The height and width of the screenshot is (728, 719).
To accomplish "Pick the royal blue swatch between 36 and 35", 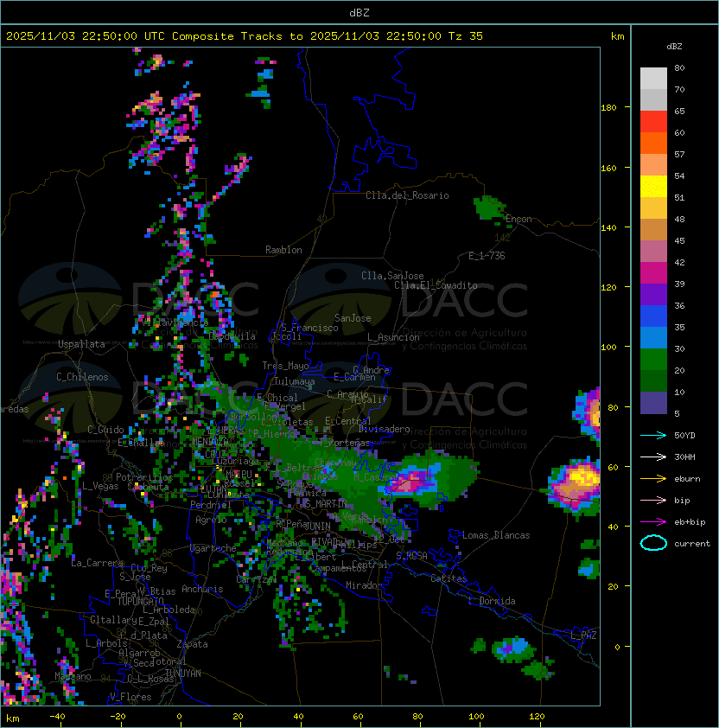I will click(653, 316).
